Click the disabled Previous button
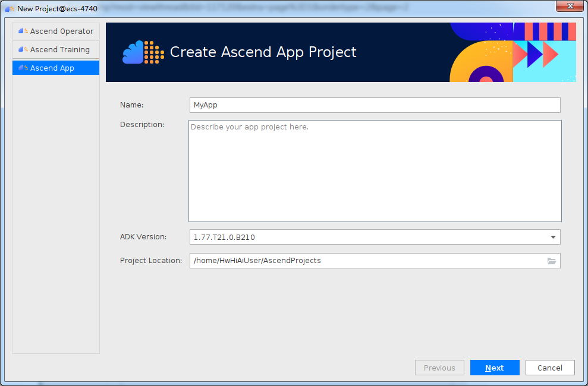Viewport: 588px width, 386px height. 439,368
